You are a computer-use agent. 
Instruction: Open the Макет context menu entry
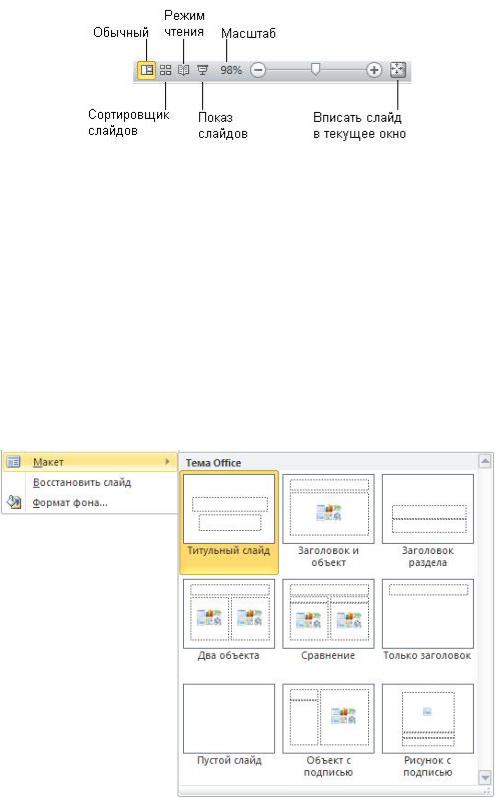tap(90, 462)
